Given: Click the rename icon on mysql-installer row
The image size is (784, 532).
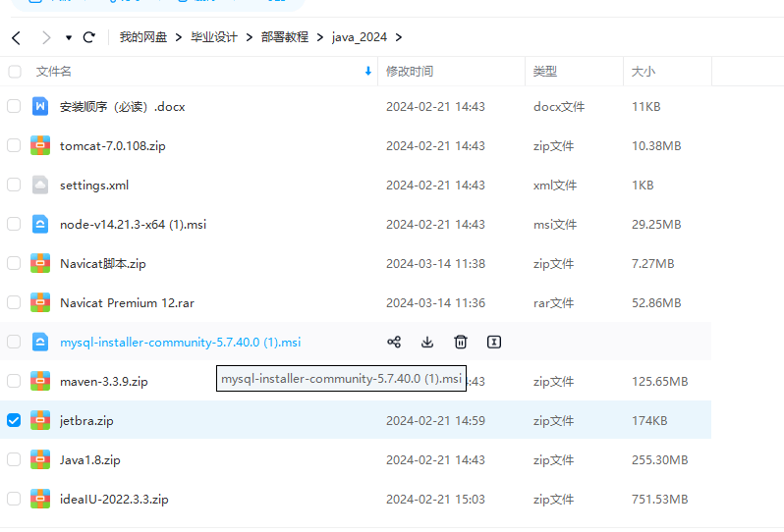Looking at the screenshot, I should (x=494, y=342).
